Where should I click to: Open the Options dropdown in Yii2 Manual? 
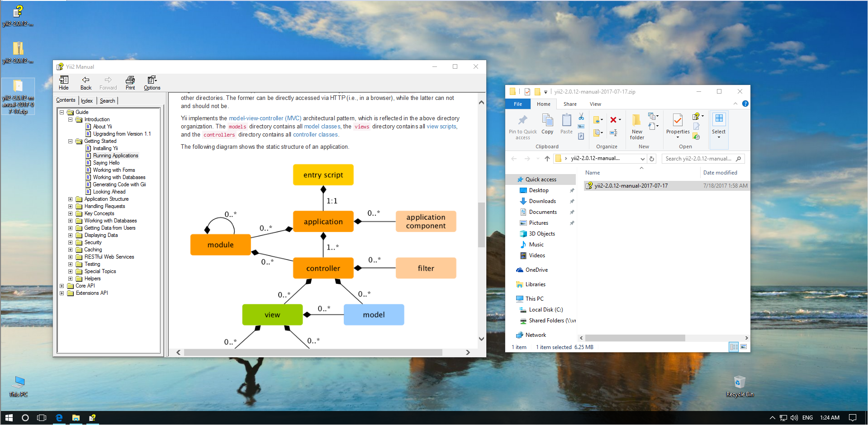152,82
